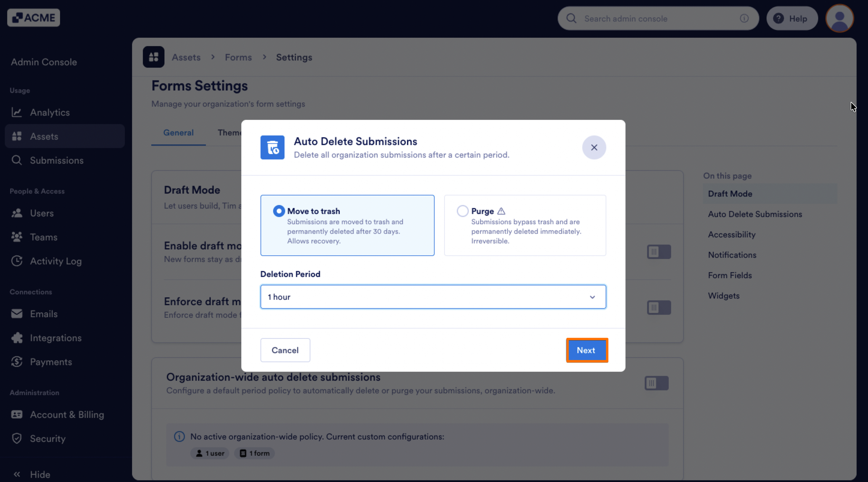Open Account & Billing card icon
This screenshot has width=868, height=482.
[x=17, y=415]
